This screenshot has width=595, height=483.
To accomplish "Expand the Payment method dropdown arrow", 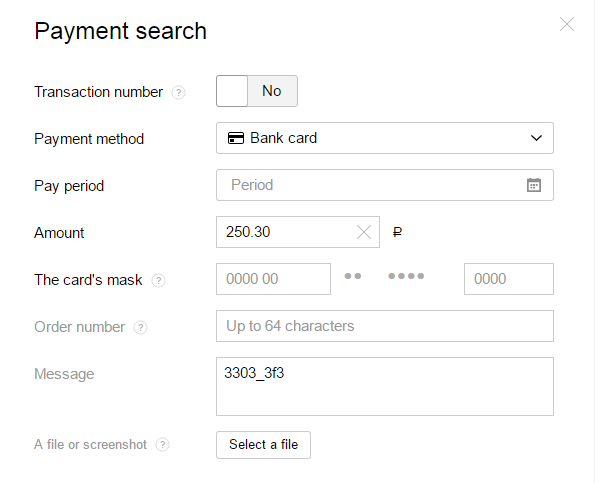I will 536,138.
